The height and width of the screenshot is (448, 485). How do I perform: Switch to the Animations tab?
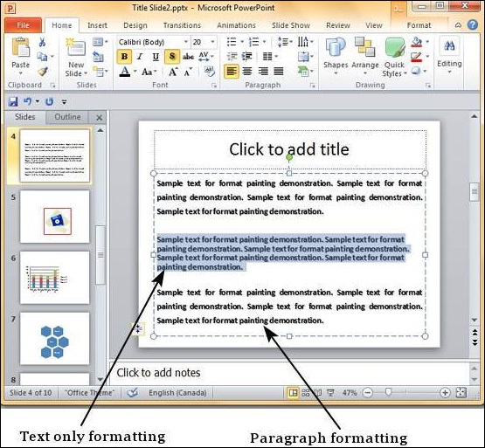(236, 25)
